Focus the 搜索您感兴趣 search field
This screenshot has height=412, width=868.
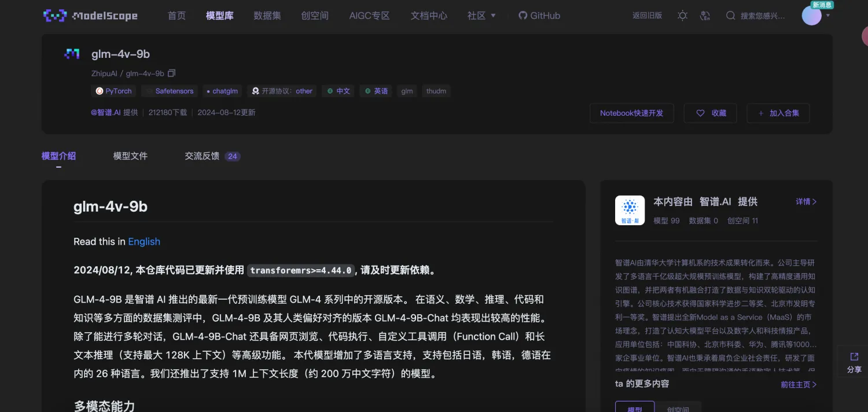763,16
